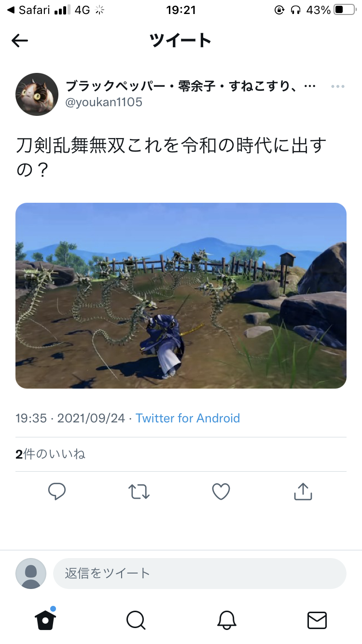Viewport: 362px width, 644px height.
Task: Click the Twitter for Android link
Action: click(x=188, y=418)
